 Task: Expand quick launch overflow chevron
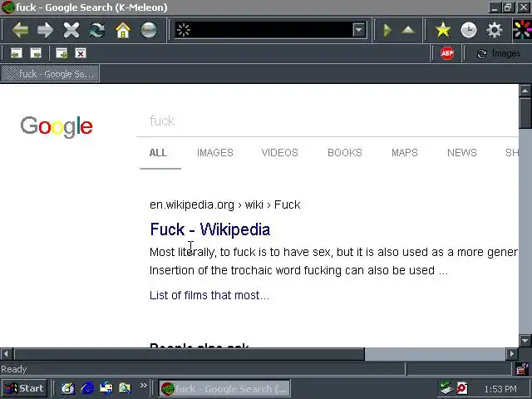[144, 386]
